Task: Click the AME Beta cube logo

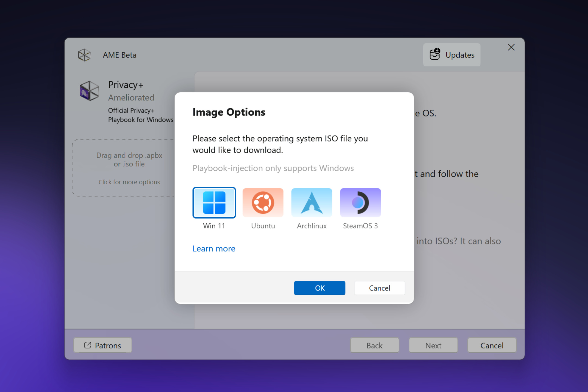Action: click(84, 55)
